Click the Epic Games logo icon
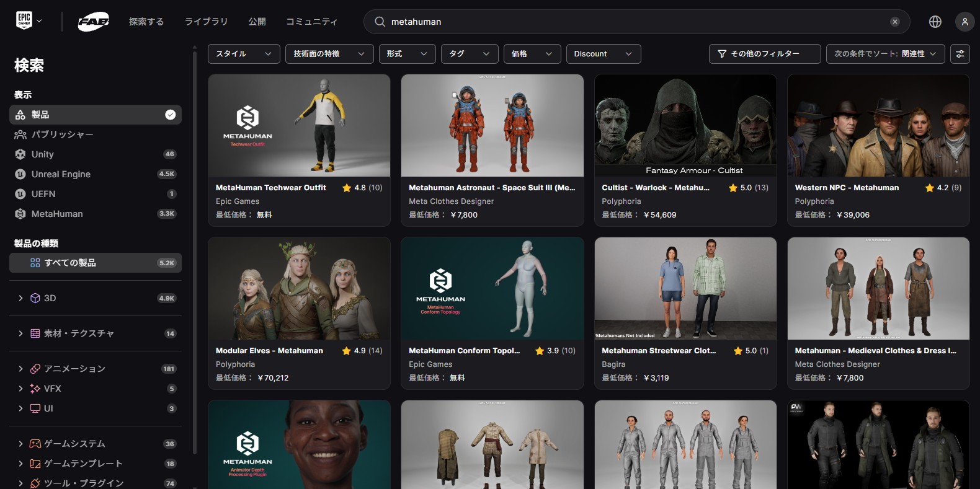The width and height of the screenshot is (980, 489). click(24, 20)
